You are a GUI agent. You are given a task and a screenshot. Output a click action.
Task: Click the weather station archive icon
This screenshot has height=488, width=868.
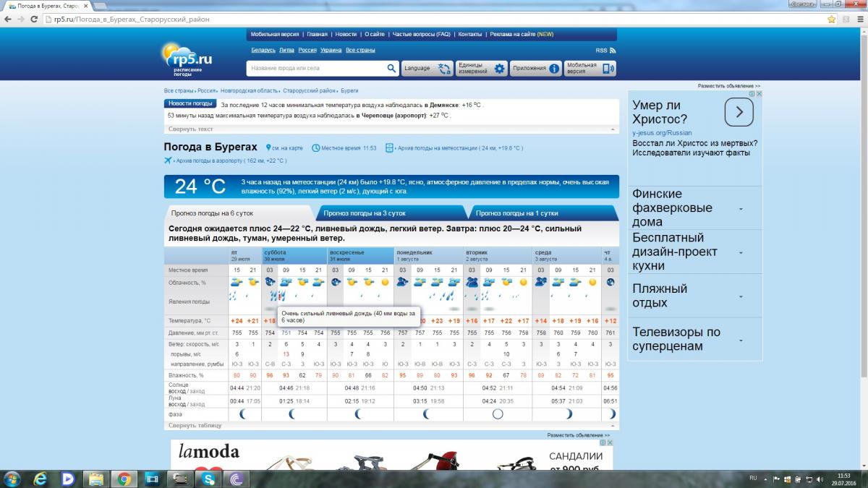click(x=389, y=147)
